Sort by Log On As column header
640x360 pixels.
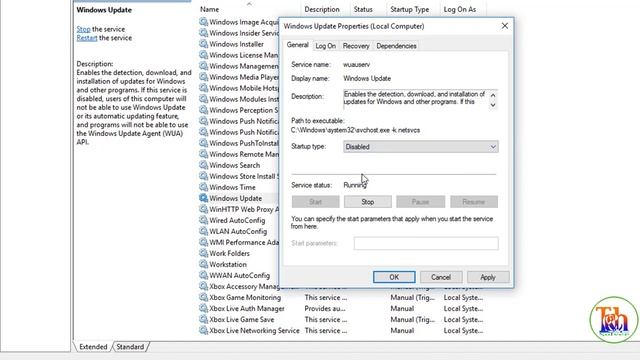pyautogui.click(x=460, y=9)
